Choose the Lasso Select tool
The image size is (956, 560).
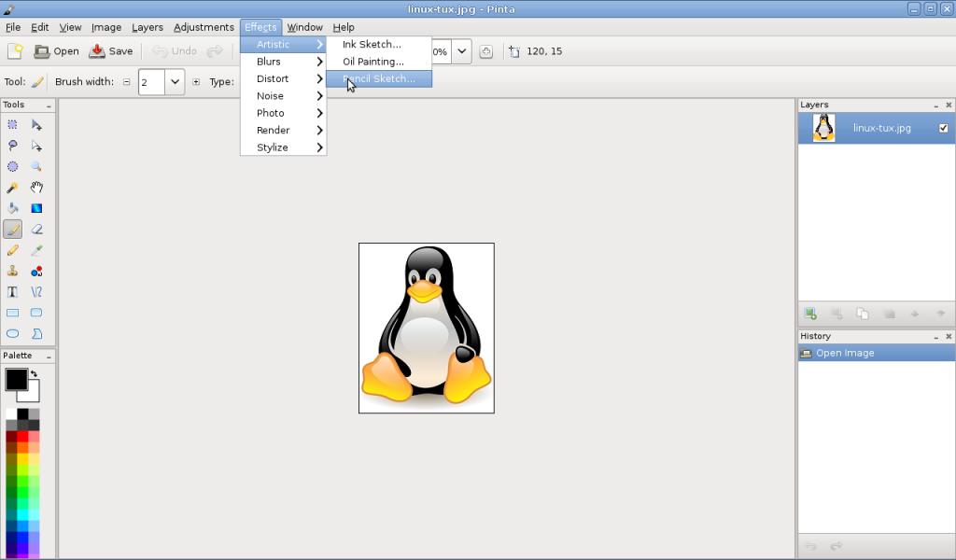pyautogui.click(x=12, y=146)
